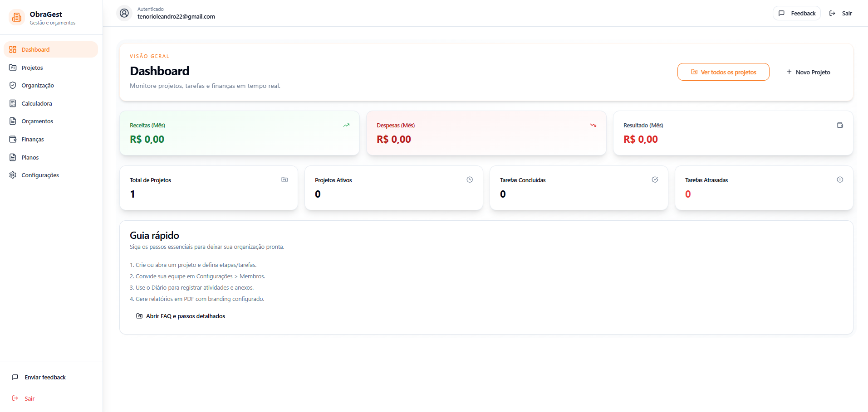Click the Total de Projetos value 1
This screenshot has width=868, height=412.
click(132, 194)
